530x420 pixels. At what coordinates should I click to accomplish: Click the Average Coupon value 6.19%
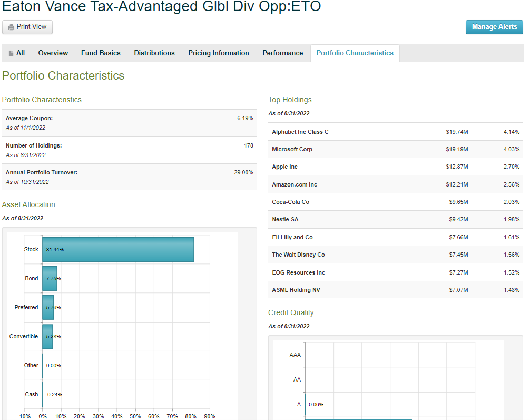pyautogui.click(x=245, y=118)
